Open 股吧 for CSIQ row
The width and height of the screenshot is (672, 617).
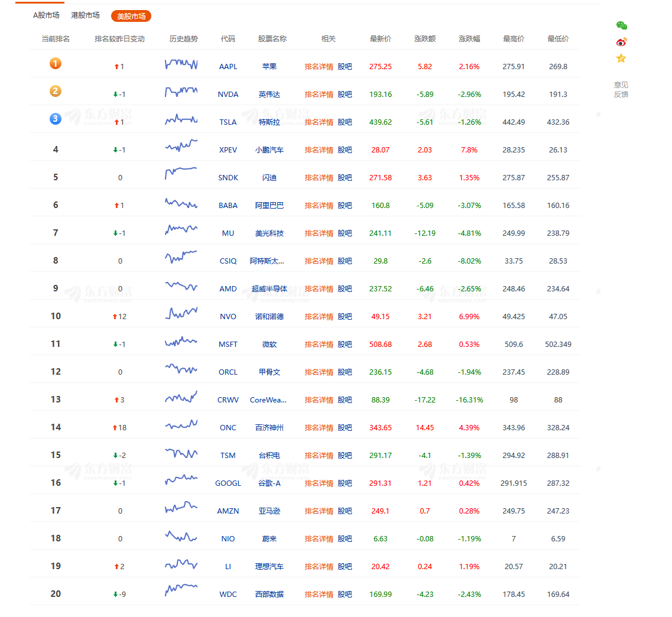(345, 261)
